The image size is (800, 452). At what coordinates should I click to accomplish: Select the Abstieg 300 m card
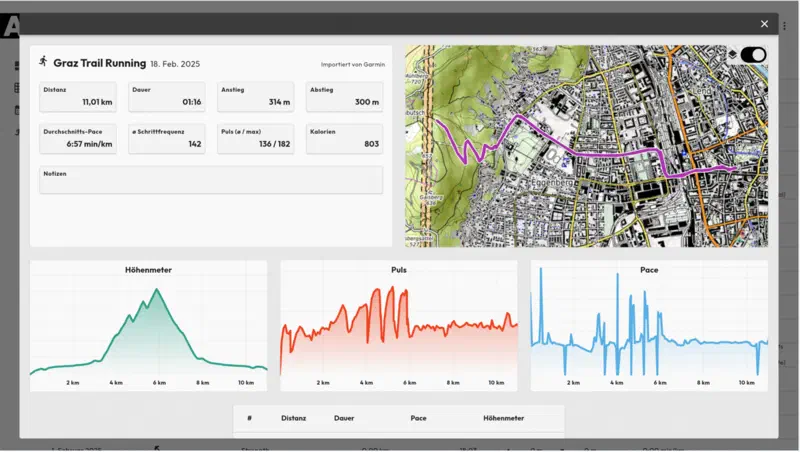click(x=344, y=96)
